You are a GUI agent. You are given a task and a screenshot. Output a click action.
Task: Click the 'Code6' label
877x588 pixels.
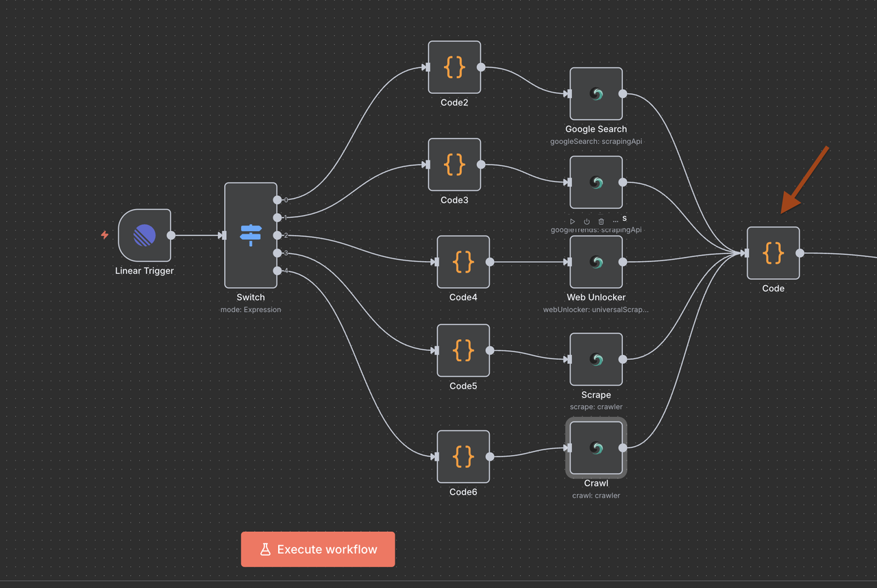point(463,492)
